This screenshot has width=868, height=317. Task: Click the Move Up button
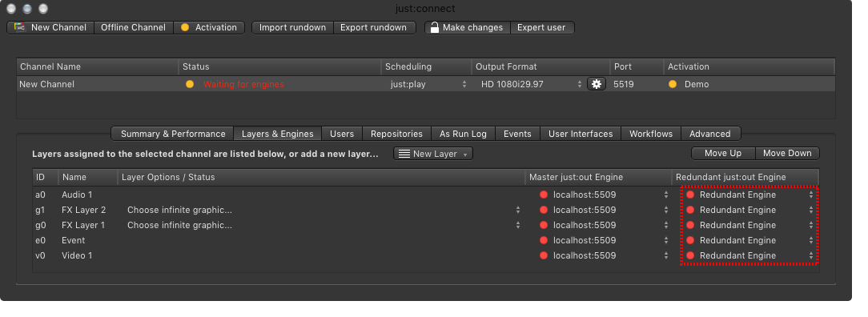click(723, 153)
